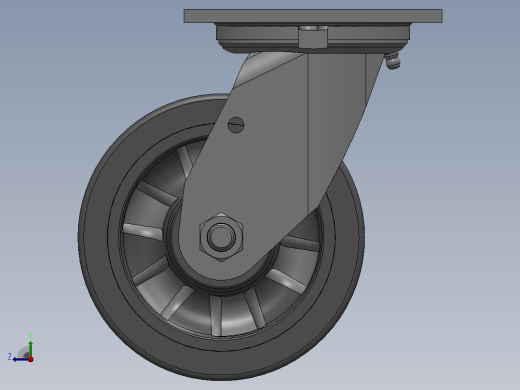Click the top mounting plate
Screen dimensions: 520x390
[313, 16]
